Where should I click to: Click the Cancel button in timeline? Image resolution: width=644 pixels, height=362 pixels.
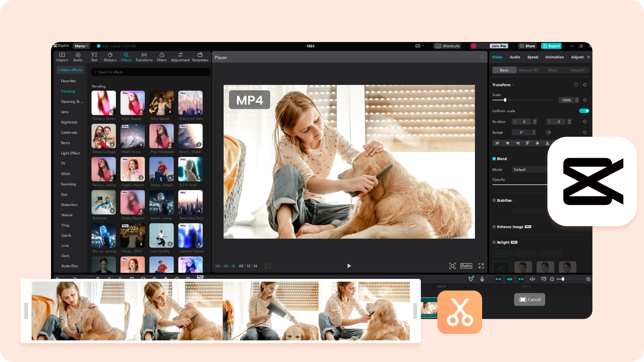[530, 299]
